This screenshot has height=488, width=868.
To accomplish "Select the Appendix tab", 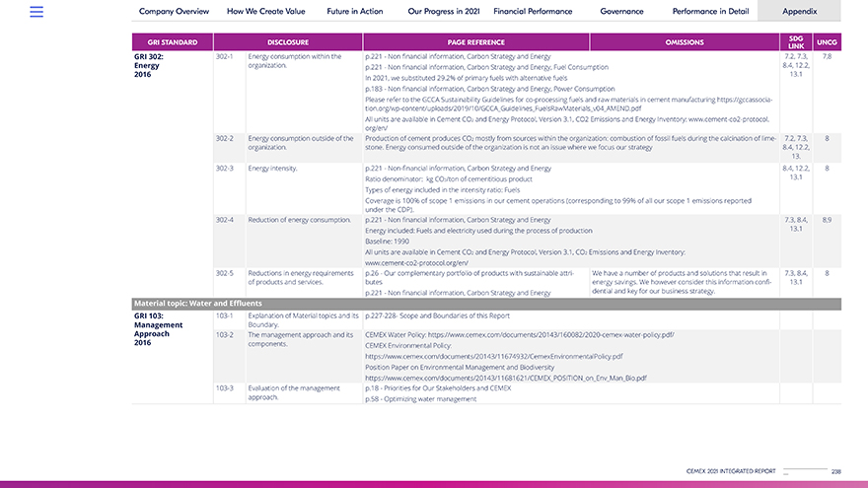I will pyautogui.click(x=799, y=11).
